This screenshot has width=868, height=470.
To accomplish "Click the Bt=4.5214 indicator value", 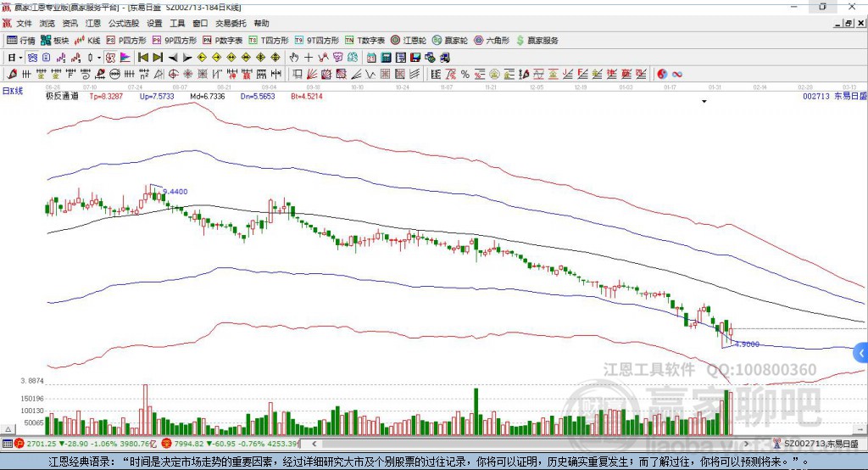I will point(307,97).
